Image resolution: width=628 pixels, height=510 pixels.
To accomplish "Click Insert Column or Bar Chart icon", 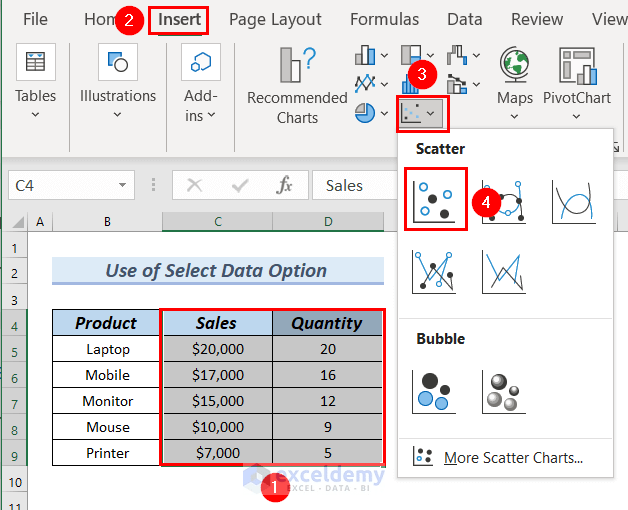I will [x=365, y=55].
